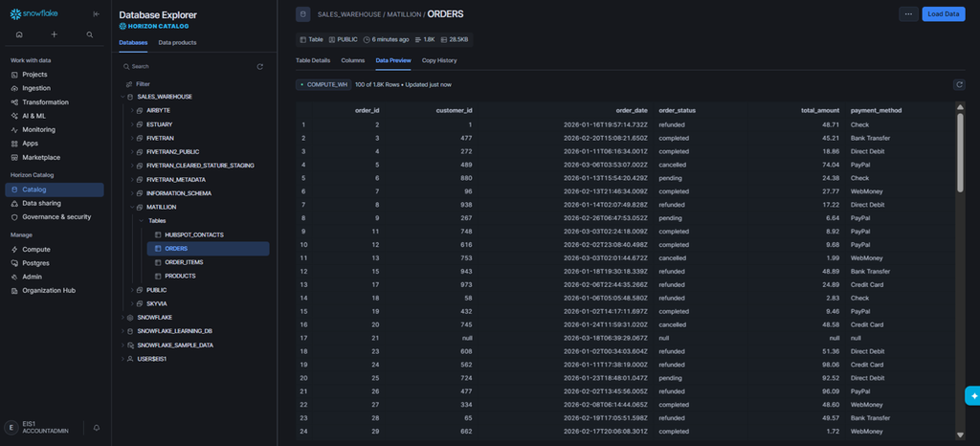Open AI & ML section

[33, 116]
